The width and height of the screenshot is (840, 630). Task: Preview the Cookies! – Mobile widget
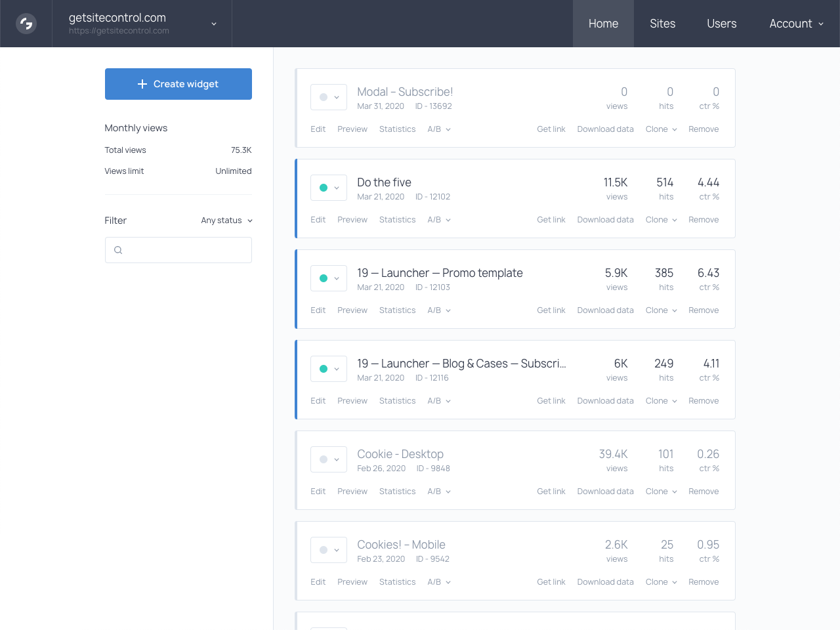352,582
